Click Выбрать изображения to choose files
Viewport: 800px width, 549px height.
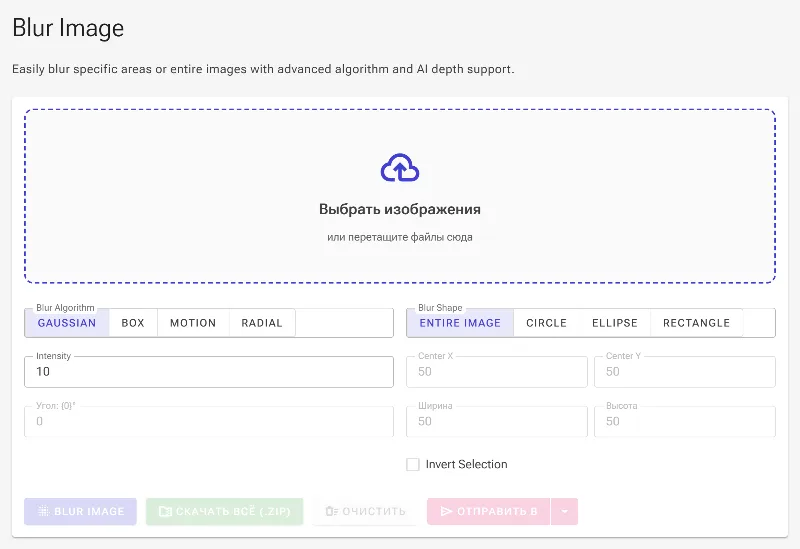point(399,209)
